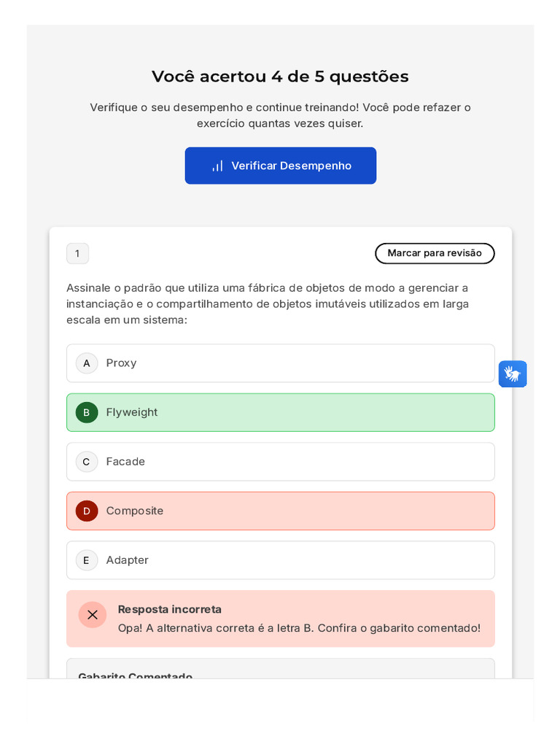560x747 pixels.
Task: Click the question number 1 badge
Action: tap(77, 254)
